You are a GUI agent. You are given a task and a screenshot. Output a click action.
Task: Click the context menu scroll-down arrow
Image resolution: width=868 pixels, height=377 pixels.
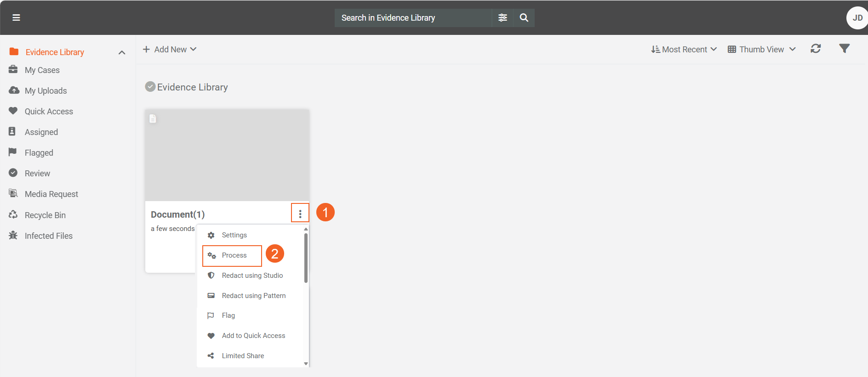[x=306, y=364]
